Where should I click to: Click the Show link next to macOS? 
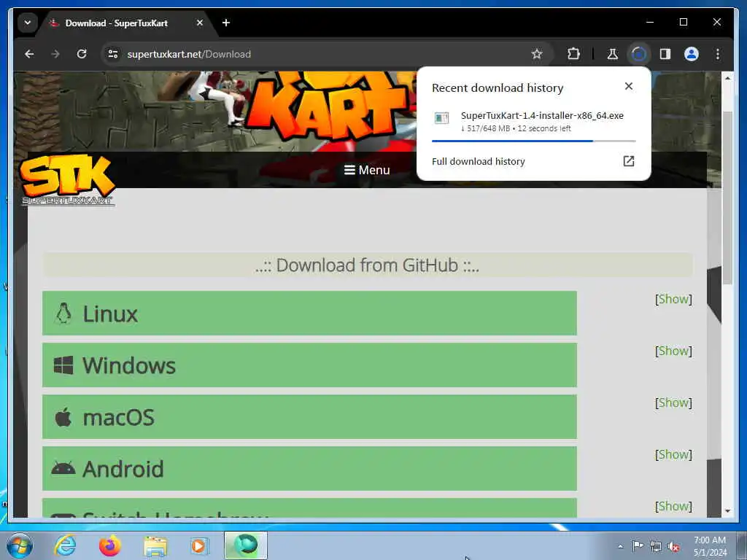point(673,402)
